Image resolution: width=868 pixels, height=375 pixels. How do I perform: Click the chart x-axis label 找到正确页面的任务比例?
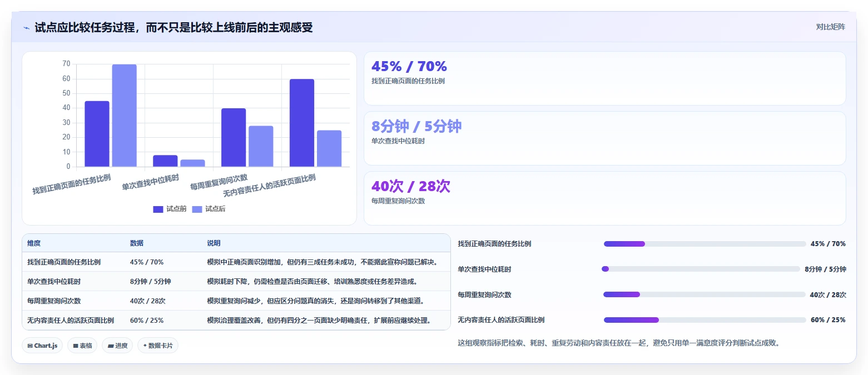71,184
